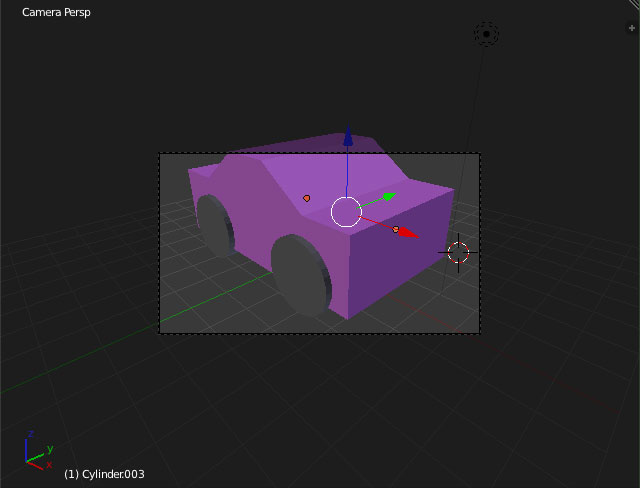Select the front gray wheel cylinder
The height and width of the screenshot is (488, 640).
coord(300,275)
